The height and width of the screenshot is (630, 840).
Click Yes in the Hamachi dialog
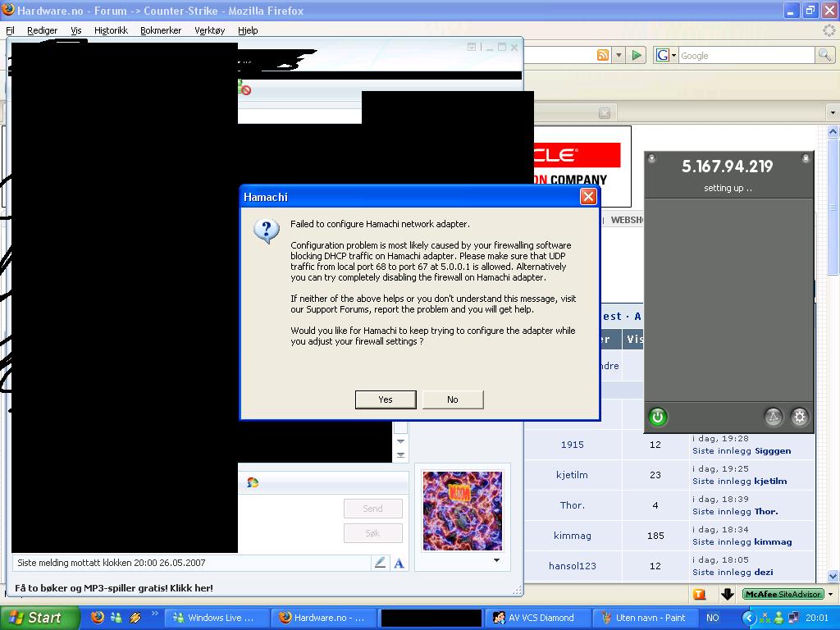(x=386, y=399)
